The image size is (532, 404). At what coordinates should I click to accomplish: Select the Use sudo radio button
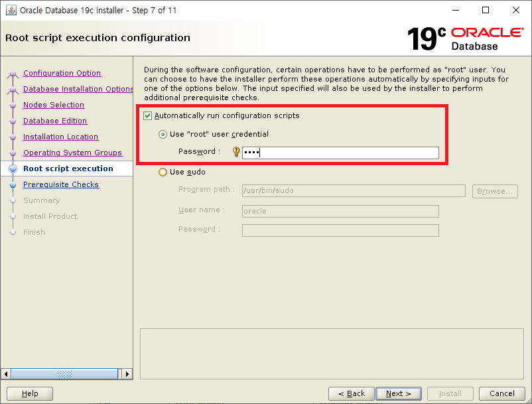[x=163, y=172]
